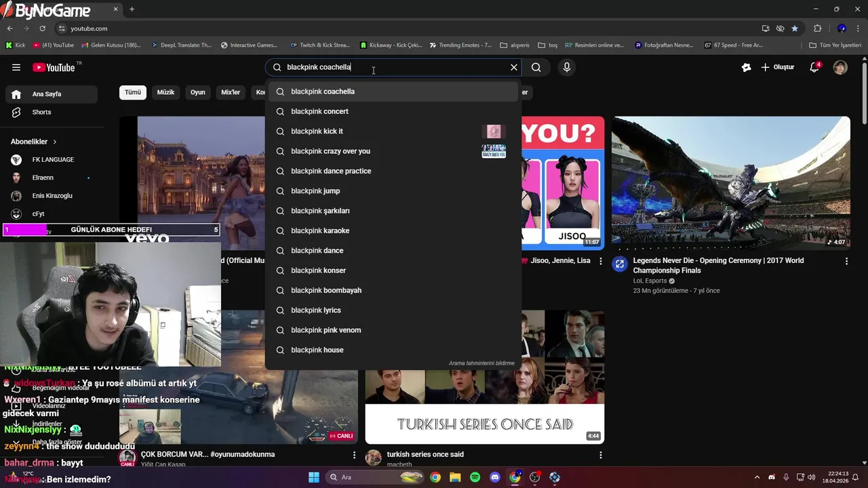The height and width of the screenshot is (488, 868).
Task: Click Arama tahminlerini bildirme link
Action: [481, 363]
